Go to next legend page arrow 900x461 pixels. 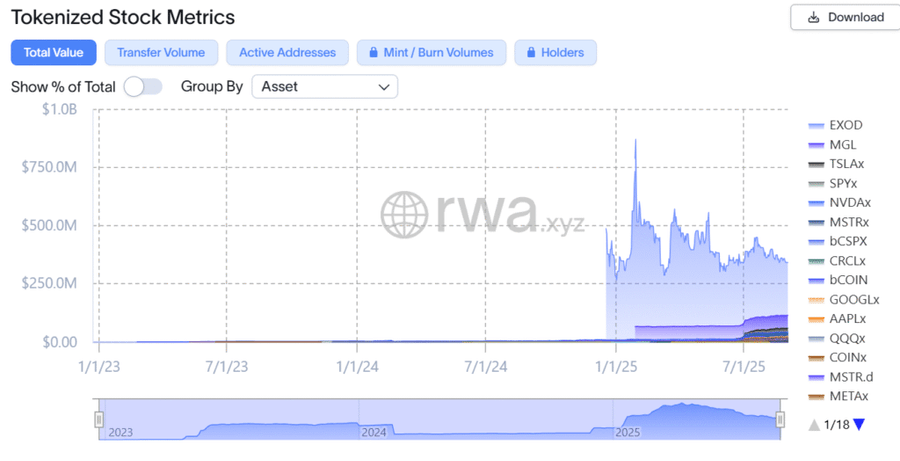(x=858, y=425)
